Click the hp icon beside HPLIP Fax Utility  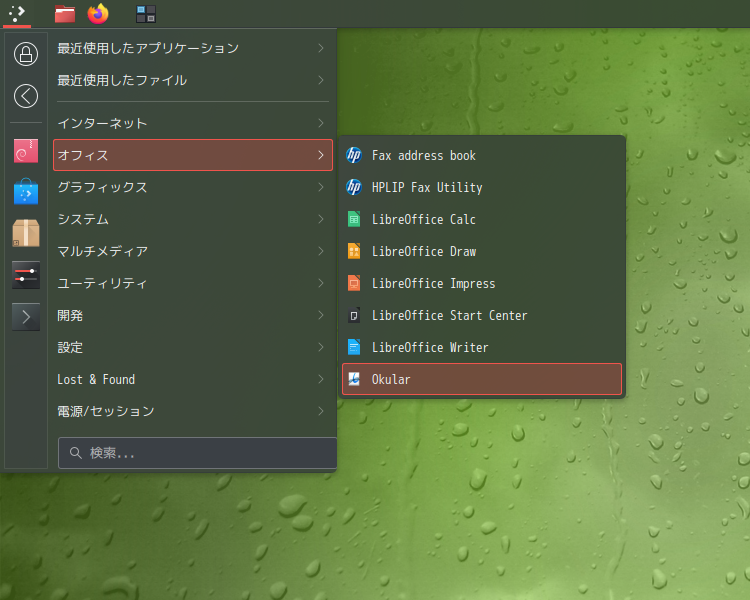(354, 187)
